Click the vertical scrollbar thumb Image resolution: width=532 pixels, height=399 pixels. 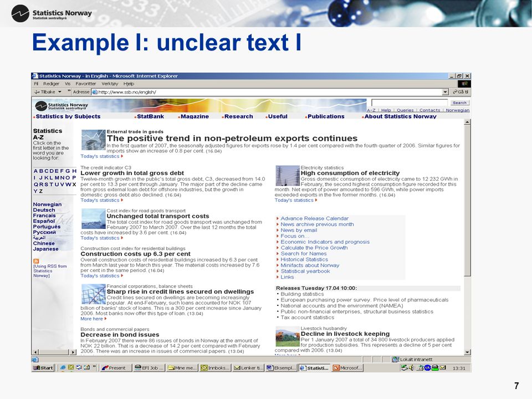[468, 200]
